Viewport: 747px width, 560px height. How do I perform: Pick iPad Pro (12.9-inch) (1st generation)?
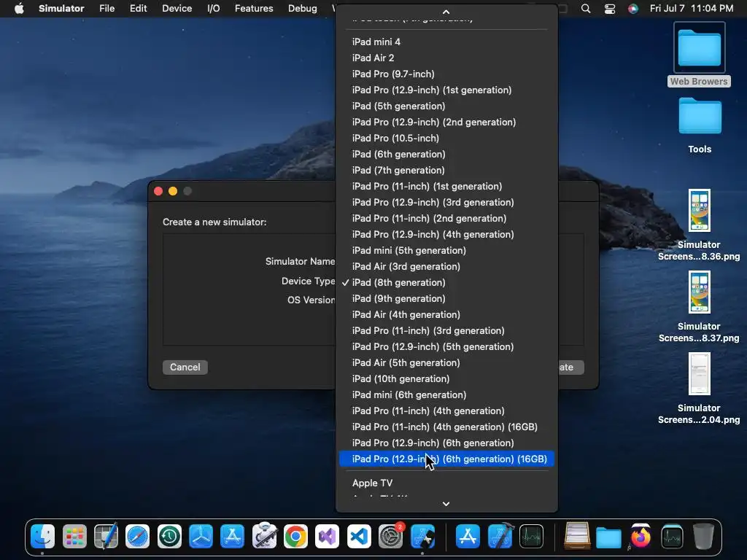click(x=446, y=90)
